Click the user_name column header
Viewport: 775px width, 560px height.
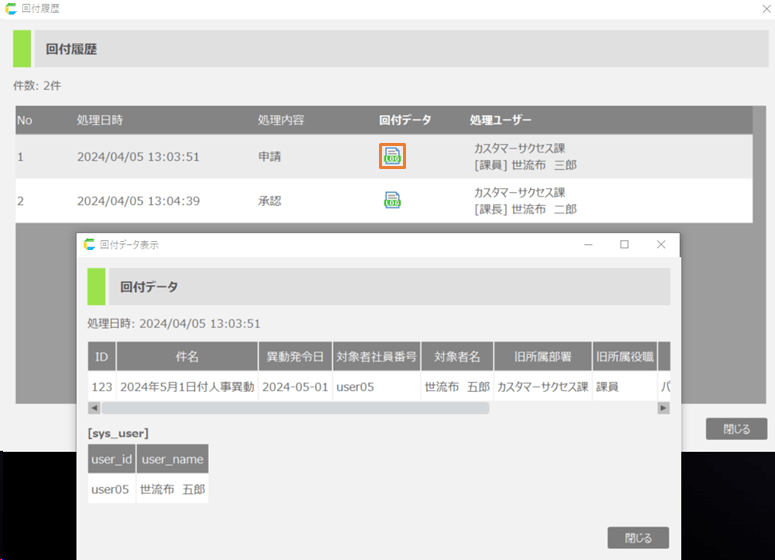coord(172,459)
